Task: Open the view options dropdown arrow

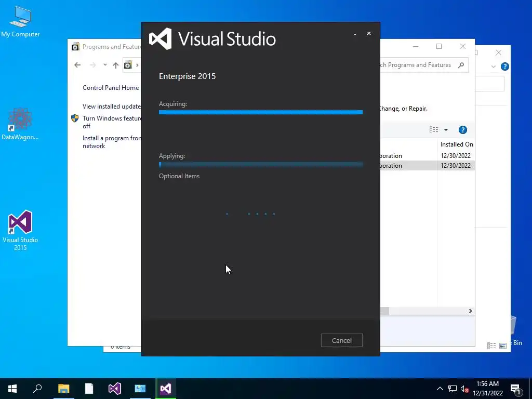Action: (446, 129)
